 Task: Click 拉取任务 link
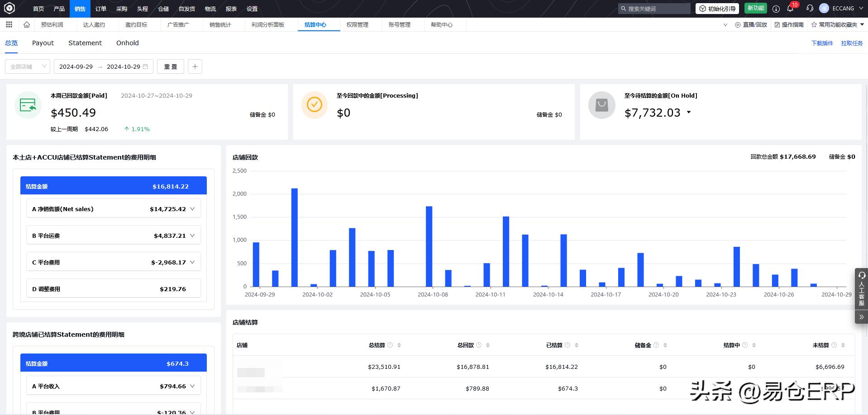(x=852, y=43)
